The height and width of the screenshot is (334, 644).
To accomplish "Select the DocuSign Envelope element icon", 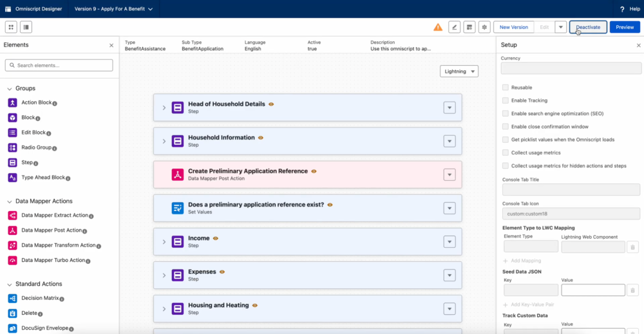I will point(12,328).
